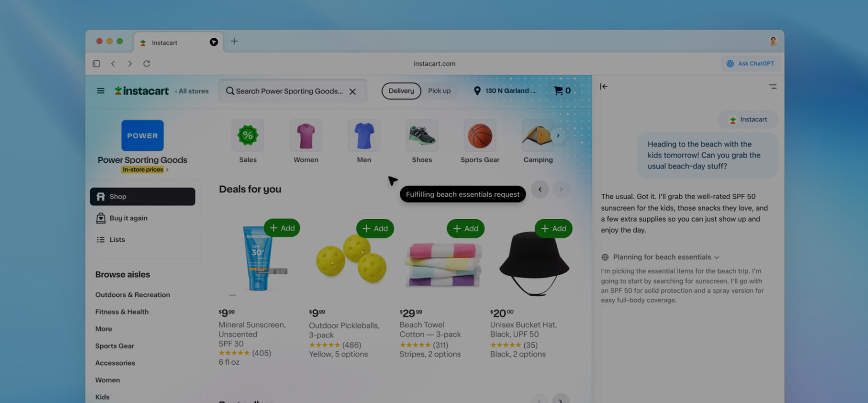Reload the page with the refresh icon
Screen dimensions: 868x403
point(147,63)
